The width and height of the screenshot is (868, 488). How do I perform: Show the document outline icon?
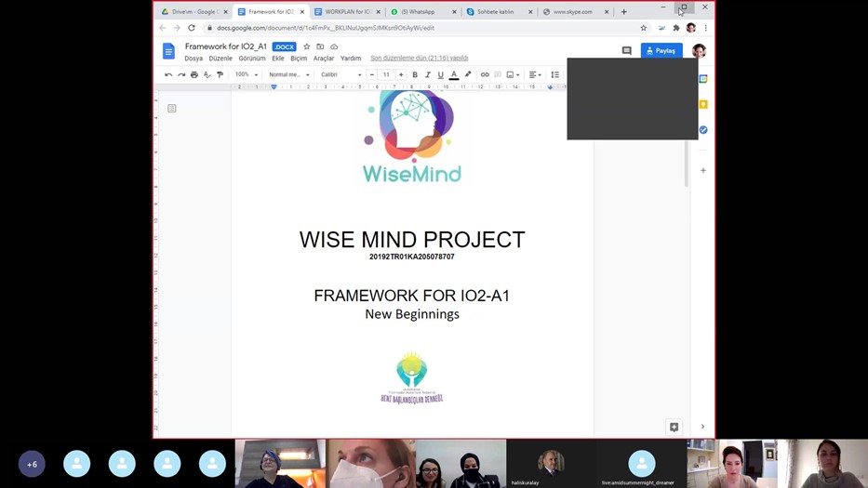172,109
